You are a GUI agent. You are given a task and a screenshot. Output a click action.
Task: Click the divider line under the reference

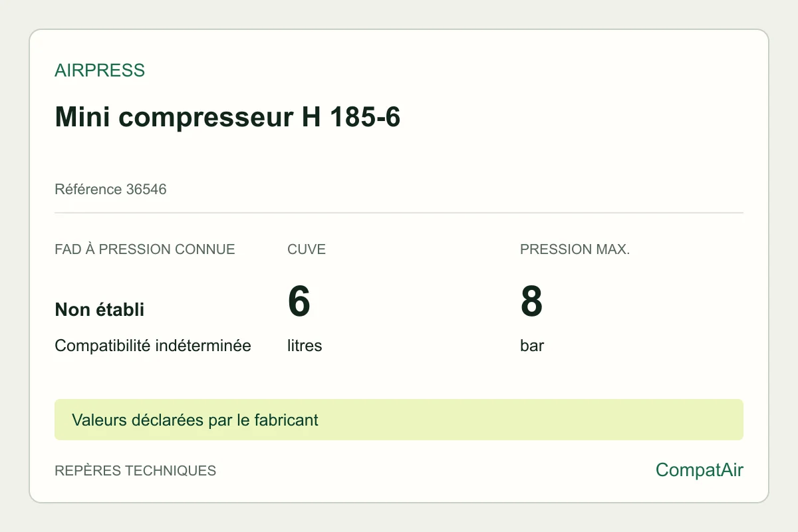coord(399,213)
